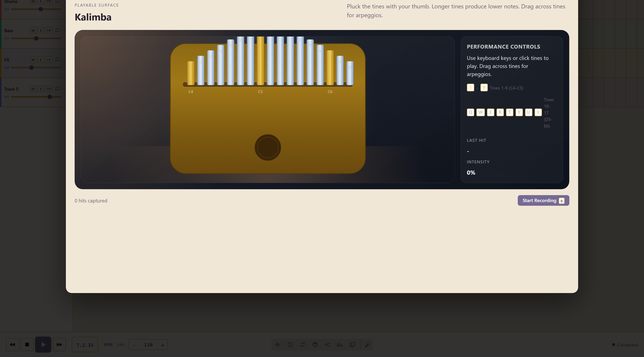Image resolution: width=644 pixels, height=357 pixels.
Task: Open the bar chart levels icon
Action: point(340,345)
